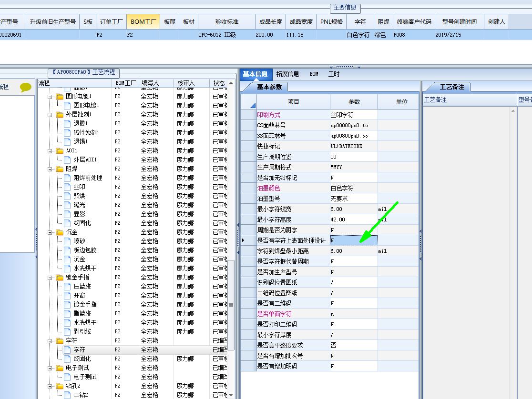Viewport: 532px width, 399px height.
Task: Click the document icon beside 板边包胶
Action: tap(68, 250)
